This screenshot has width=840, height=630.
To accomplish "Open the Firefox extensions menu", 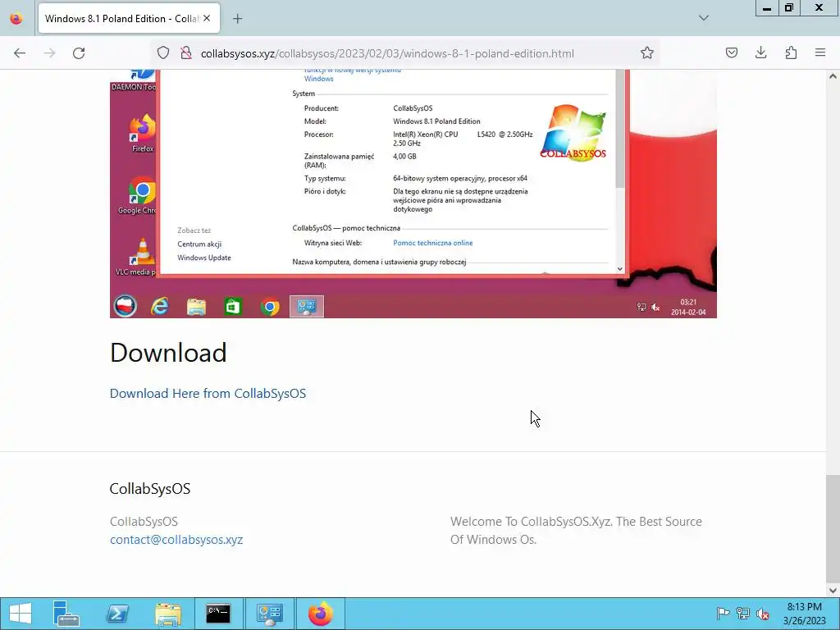I will click(791, 53).
